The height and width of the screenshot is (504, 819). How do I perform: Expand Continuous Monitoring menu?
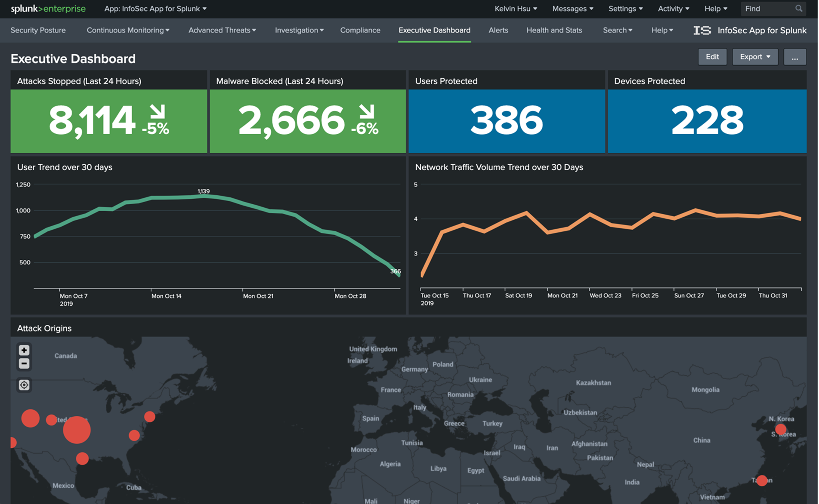128,30
